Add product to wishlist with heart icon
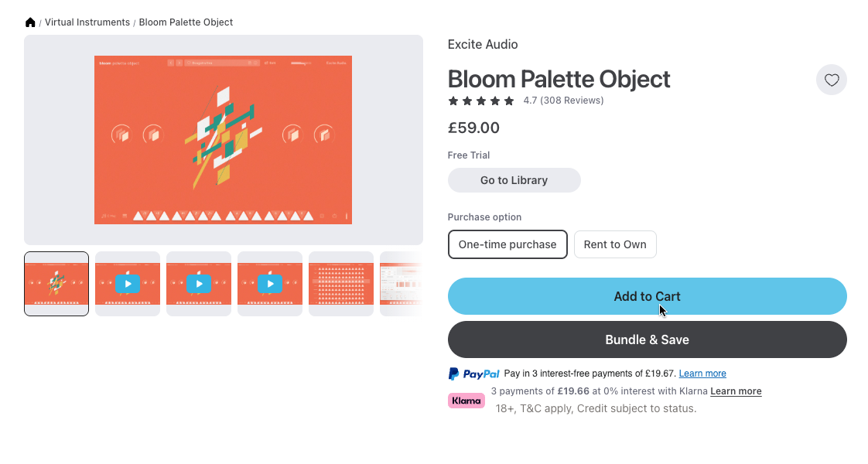This screenshot has height=464, width=868. (832, 80)
